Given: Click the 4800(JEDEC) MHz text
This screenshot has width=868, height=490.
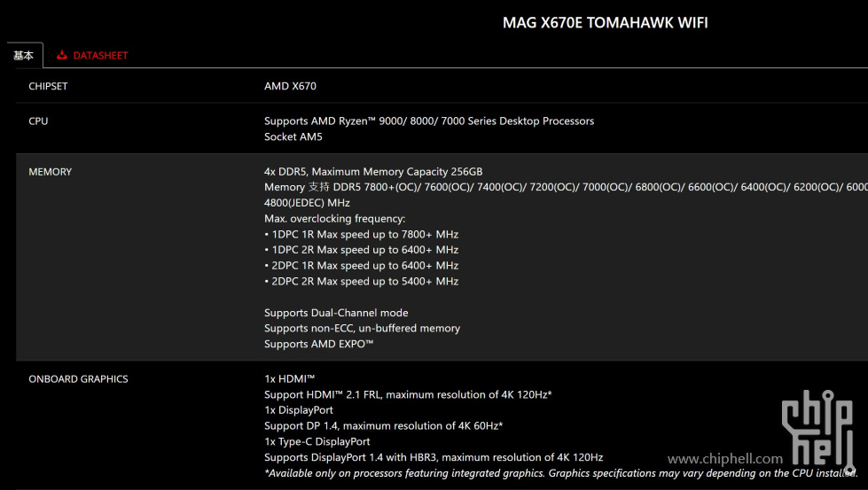Looking at the screenshot, I should [307, 203].
